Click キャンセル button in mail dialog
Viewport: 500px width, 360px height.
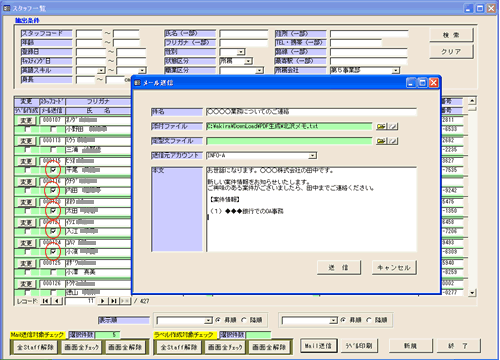pos(394,267)
